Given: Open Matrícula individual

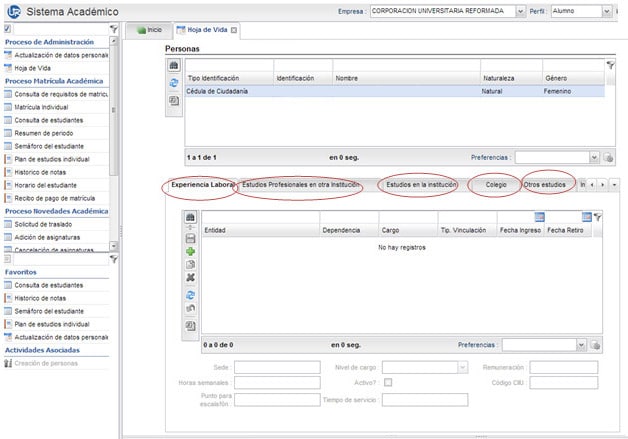Looking at the screenshot, I should (56, 107).
